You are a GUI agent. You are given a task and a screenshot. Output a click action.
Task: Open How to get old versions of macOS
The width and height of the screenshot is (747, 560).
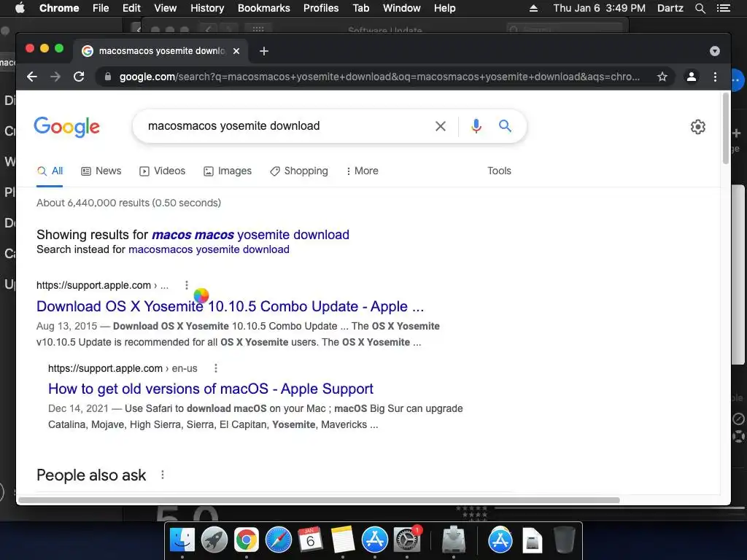point(211,389)
